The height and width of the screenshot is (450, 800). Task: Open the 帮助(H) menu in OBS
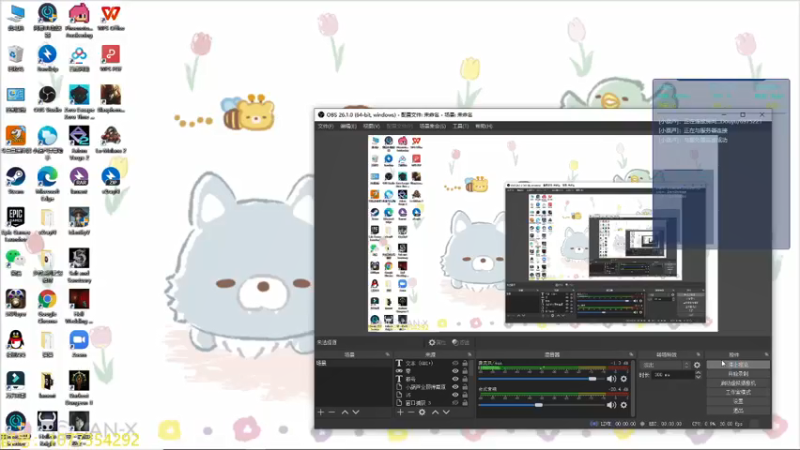tap(484, 126)
